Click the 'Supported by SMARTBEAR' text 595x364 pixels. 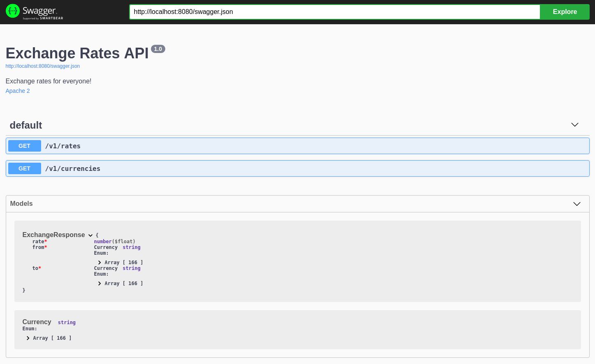43,18
